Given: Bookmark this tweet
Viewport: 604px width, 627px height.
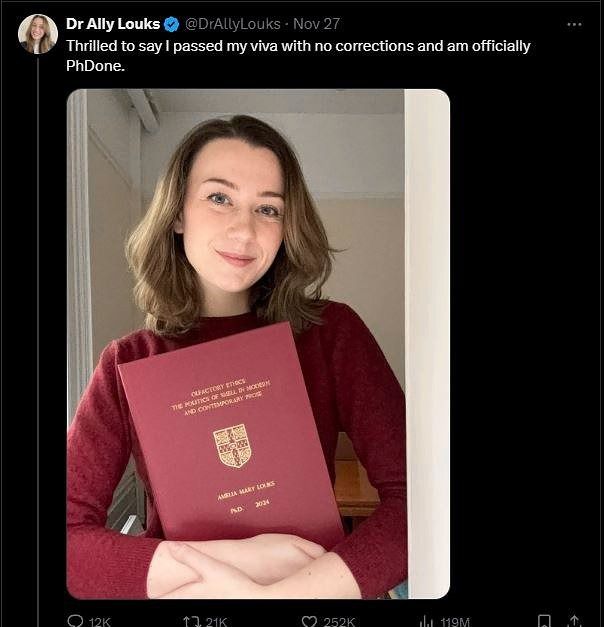Looking at the screenshot, I should (544, 621).
